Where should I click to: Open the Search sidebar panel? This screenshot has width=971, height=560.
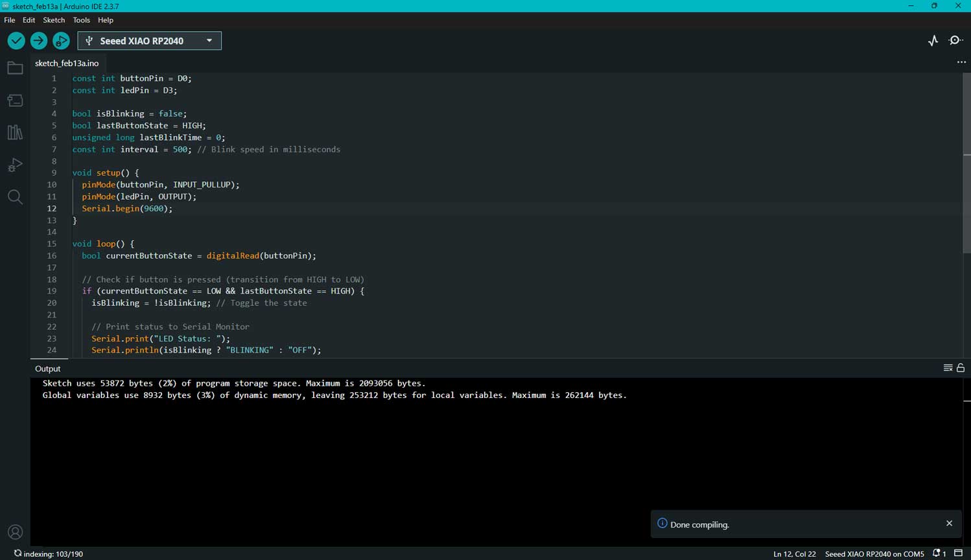click(15, 197)
